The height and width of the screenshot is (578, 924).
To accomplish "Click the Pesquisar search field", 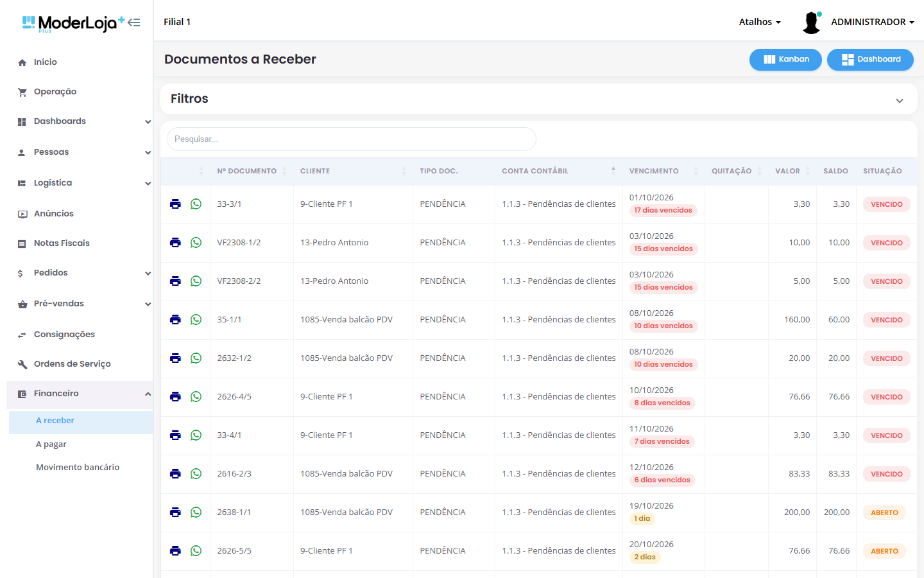I will [352, 139].
